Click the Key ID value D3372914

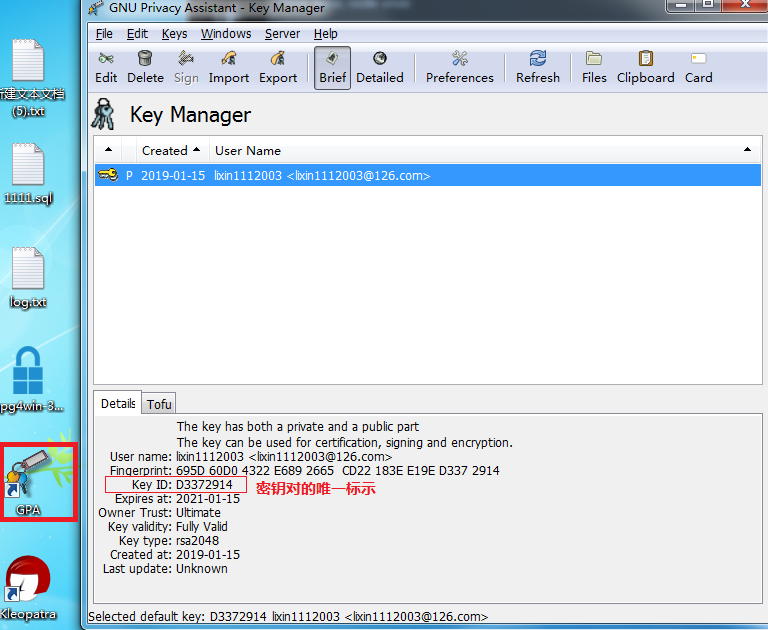pyautogui.click(x=204, y=485)
